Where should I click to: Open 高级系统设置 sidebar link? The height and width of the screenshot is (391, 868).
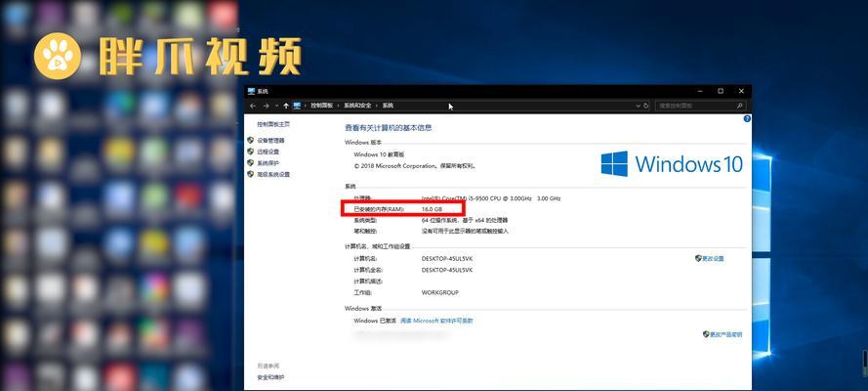(273, 174)
